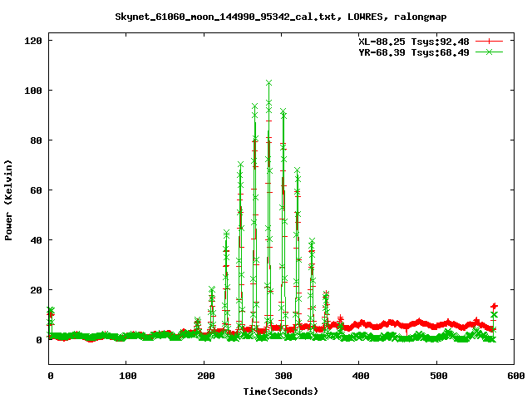Click the 400 tick label on x-axis

[x=358, y=377]
